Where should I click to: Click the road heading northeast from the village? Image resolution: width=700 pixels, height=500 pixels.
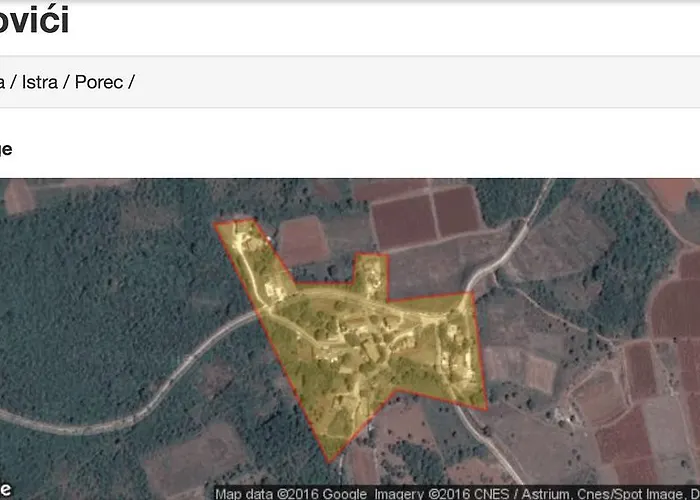[510, 245]
